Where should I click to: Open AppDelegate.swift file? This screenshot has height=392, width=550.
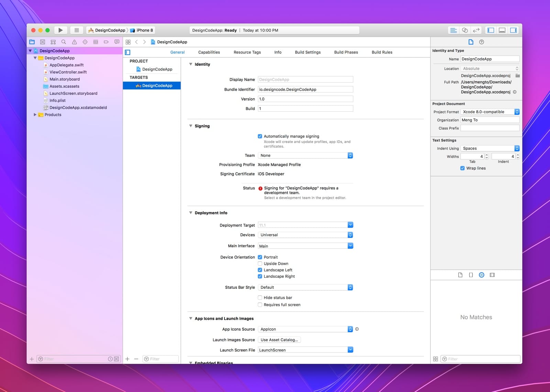tap(66, 65)
